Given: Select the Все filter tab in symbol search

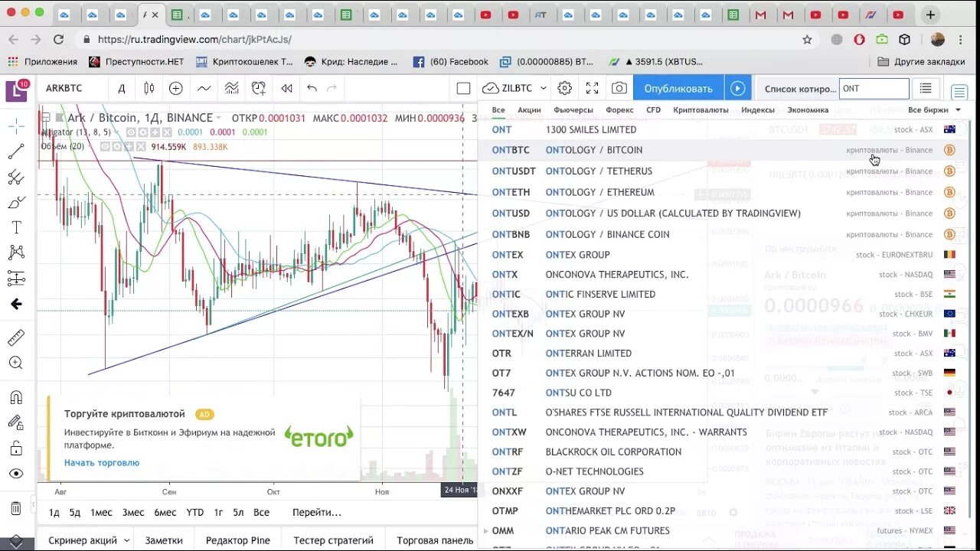Looking at the screenshot, I should [x=498, y=110].
